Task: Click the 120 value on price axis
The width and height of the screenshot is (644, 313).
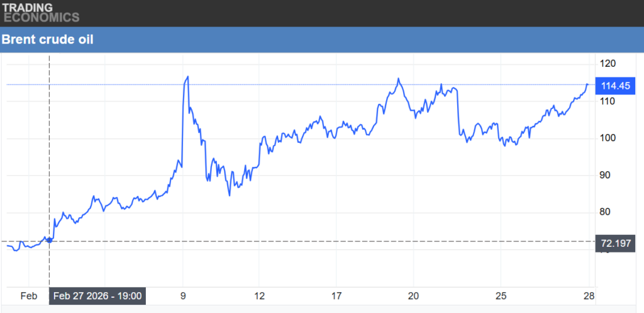Action: point(608,64)
